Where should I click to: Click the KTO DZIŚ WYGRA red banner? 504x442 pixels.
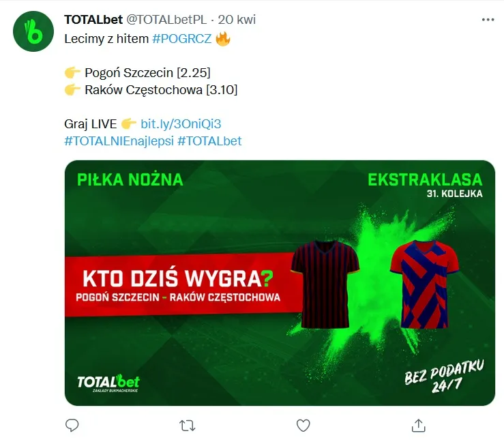183,284
